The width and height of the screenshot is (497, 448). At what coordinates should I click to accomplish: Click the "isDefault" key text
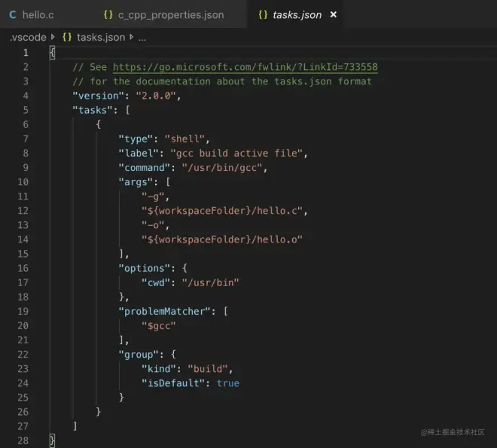172,383
